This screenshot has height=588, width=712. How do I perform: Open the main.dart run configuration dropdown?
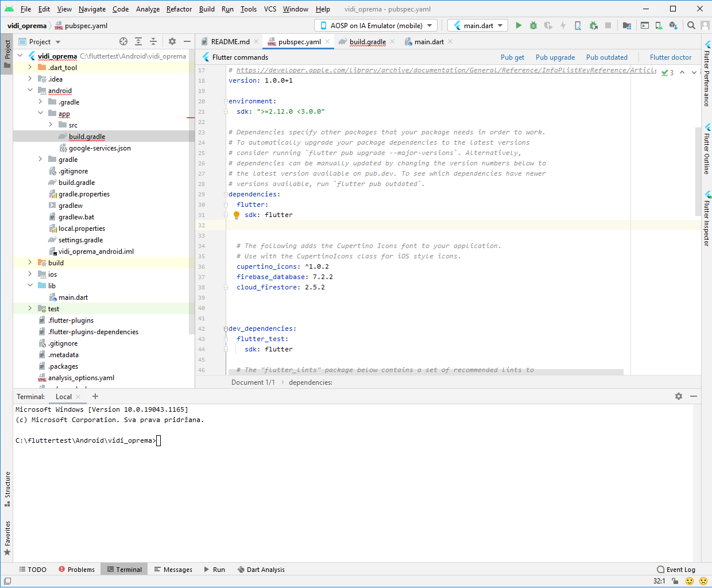pos(478,25)
